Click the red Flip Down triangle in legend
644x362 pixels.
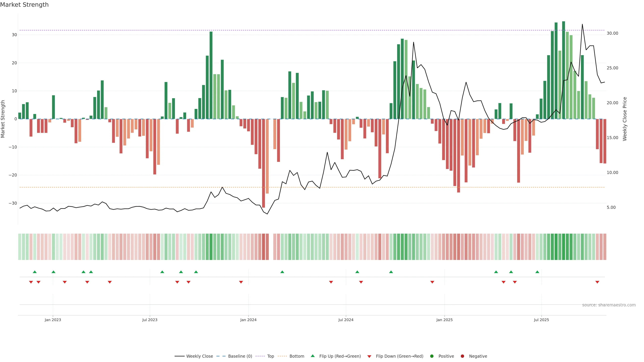click(369, 356)
